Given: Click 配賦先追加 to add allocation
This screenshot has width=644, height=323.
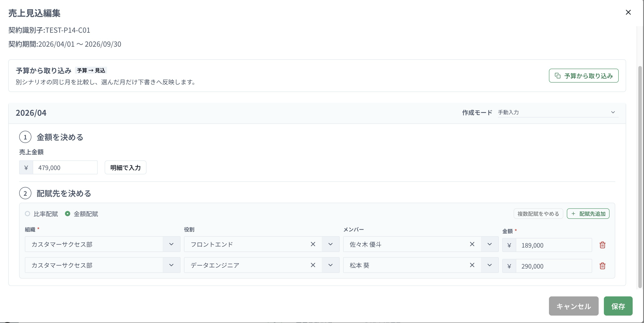Looking at the screenshot, I should tap(588, 214).
